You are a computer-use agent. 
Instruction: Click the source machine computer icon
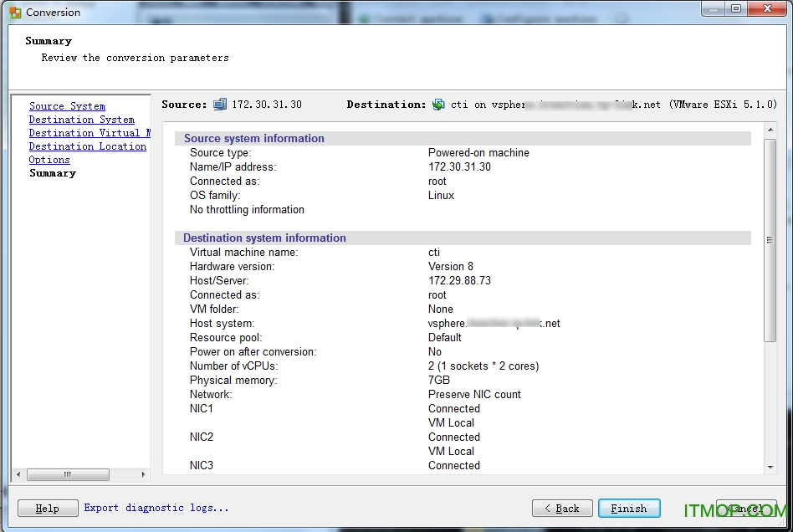pos(220,105)
